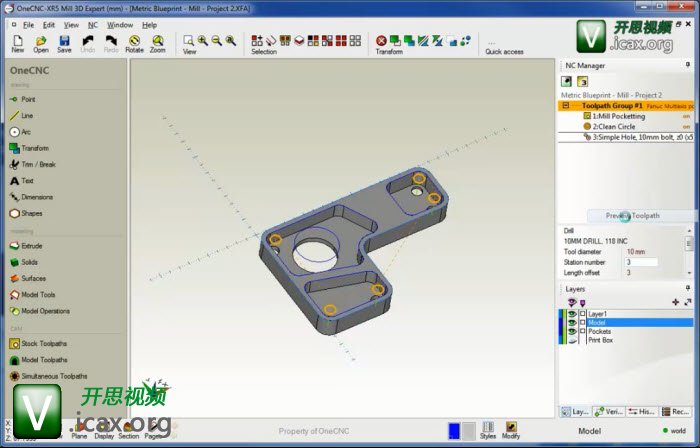Screen dimensions: 700x448
Task: Toggle the 'on' state of Mill Pocketting
Action: [686, 116]
